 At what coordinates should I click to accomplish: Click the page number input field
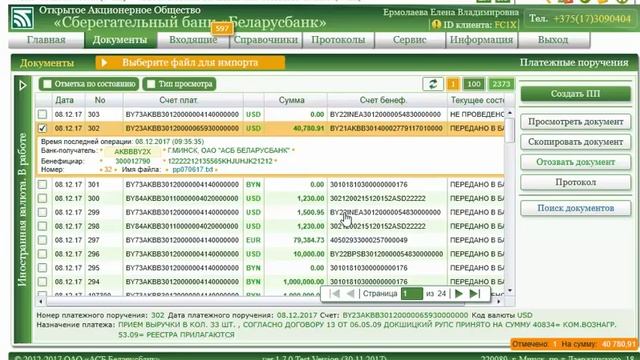click(411, 293)
